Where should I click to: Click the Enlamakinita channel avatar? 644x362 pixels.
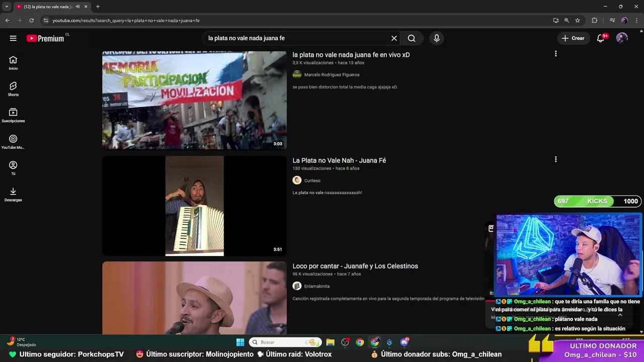tap(297, 286)
